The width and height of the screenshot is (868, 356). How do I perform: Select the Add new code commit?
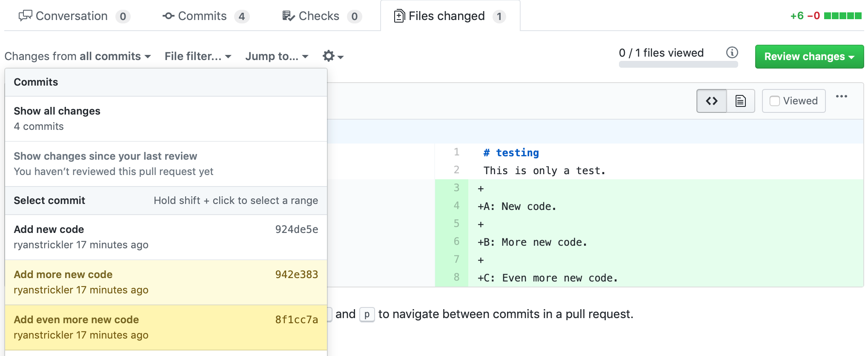pyautogui.click(x=166, y=237)
